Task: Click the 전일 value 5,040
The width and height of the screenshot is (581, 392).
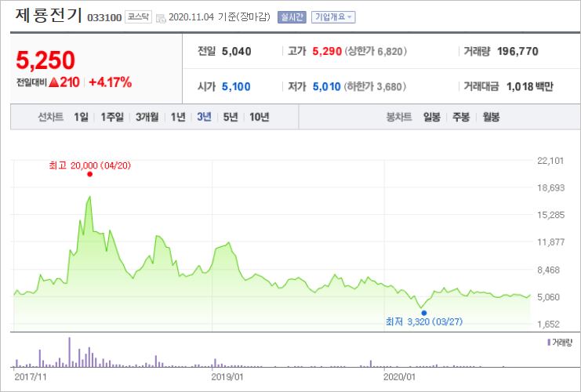Action: tap(237, 51)
